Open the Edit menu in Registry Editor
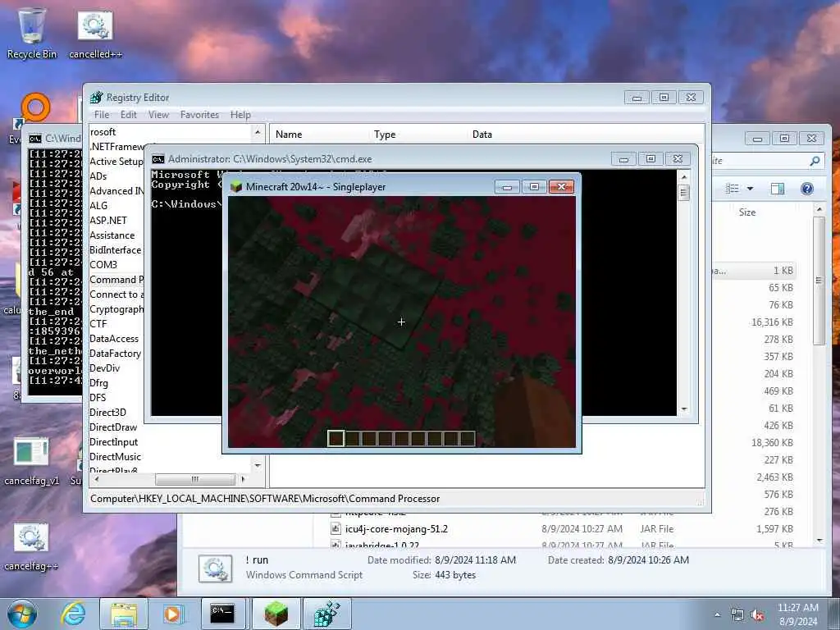This screenshot has height=630, width=840. click(x=129, y=115)
